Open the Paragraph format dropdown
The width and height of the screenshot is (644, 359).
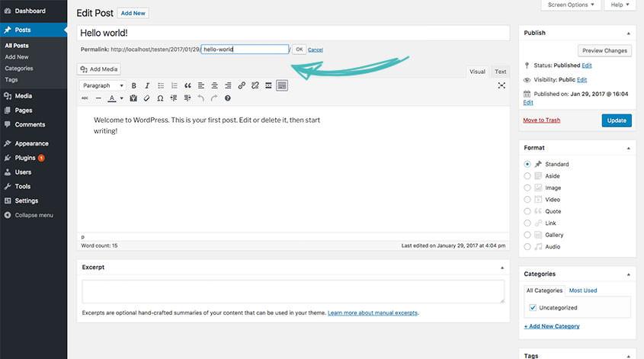click(x=103, y=85)
